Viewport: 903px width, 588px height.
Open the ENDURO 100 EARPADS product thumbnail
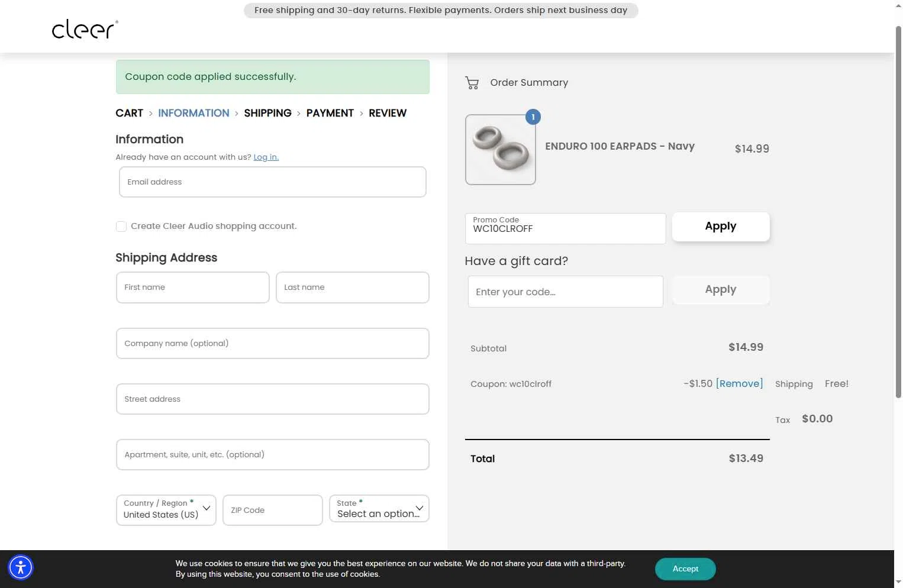501,150
